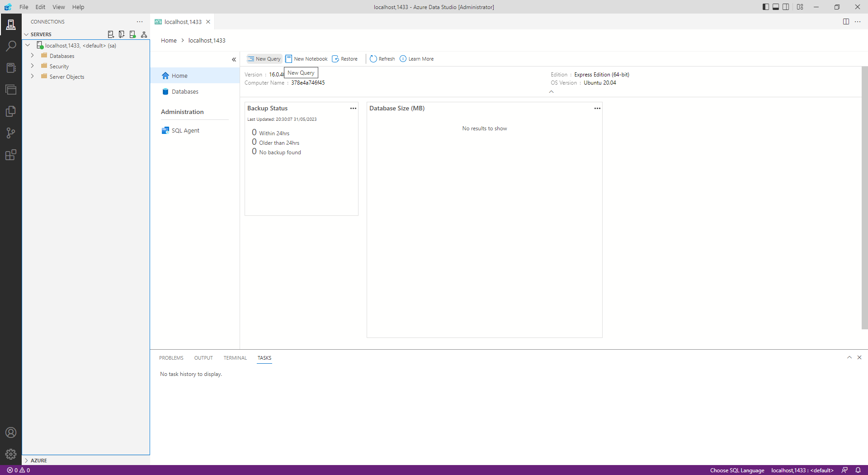The image size is (868, 475).
Task: Open the Accounts icon in the activity bar
Action: 11,432
